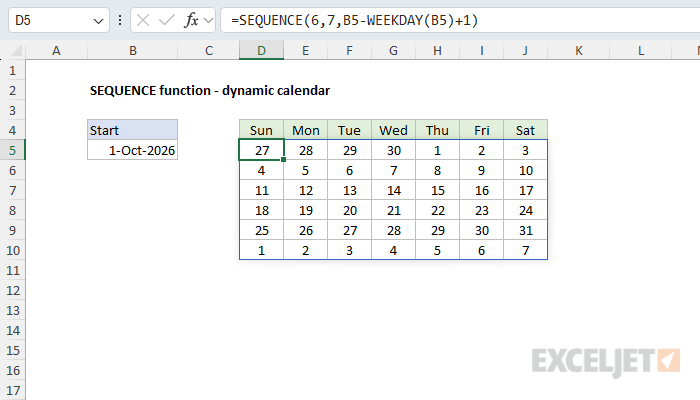Click the 'Start' header cell
The height and width of the screenshot is (400, 700).
click(133, 130)
